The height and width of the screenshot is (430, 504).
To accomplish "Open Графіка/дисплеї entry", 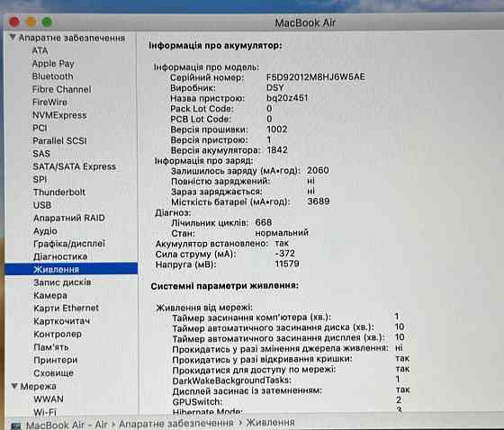I will click(69, 244).
